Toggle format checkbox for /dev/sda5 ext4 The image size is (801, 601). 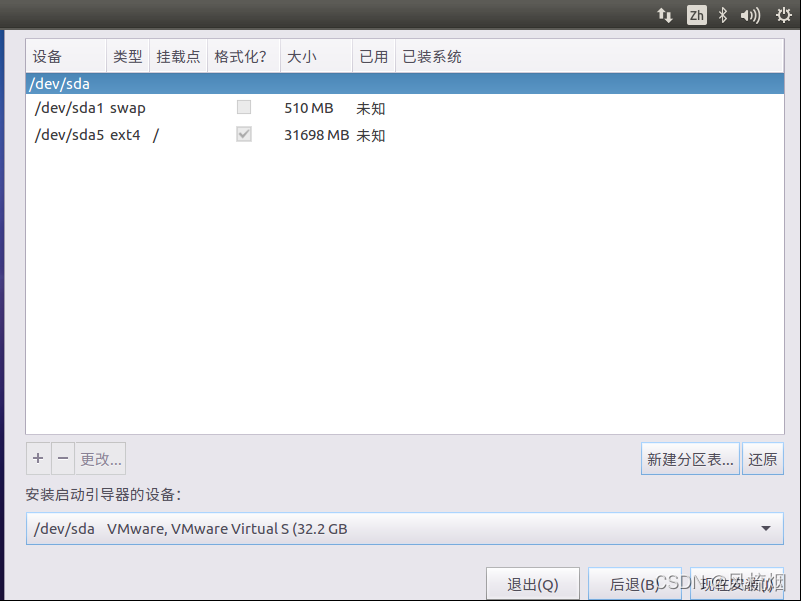point(244,134)
